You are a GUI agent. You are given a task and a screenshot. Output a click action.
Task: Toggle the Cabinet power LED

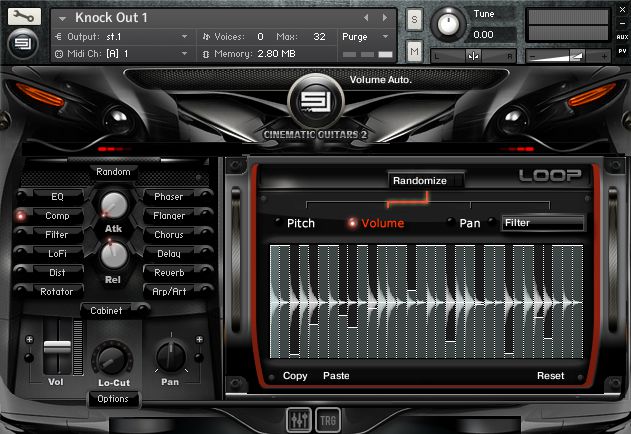pos(142,310)
